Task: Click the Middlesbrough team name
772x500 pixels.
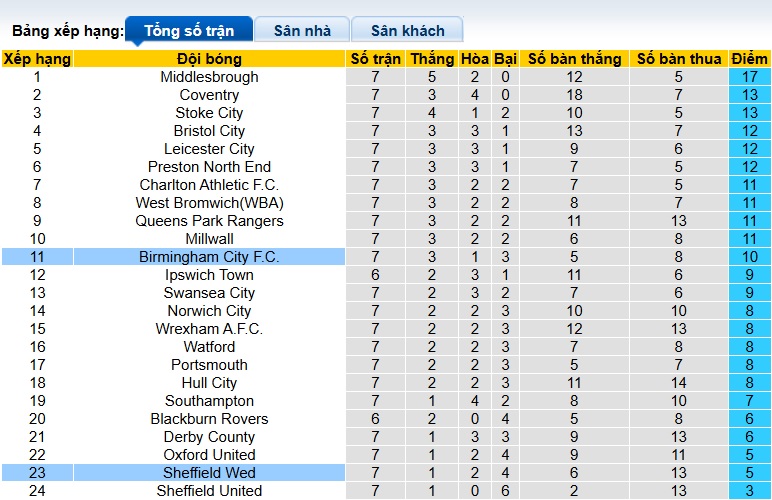Action: point(209,77)
